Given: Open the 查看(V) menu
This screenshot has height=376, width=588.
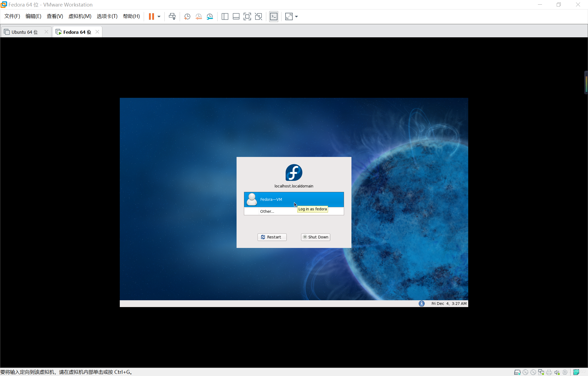Looking at the screenshot, I should coord(55,16).
